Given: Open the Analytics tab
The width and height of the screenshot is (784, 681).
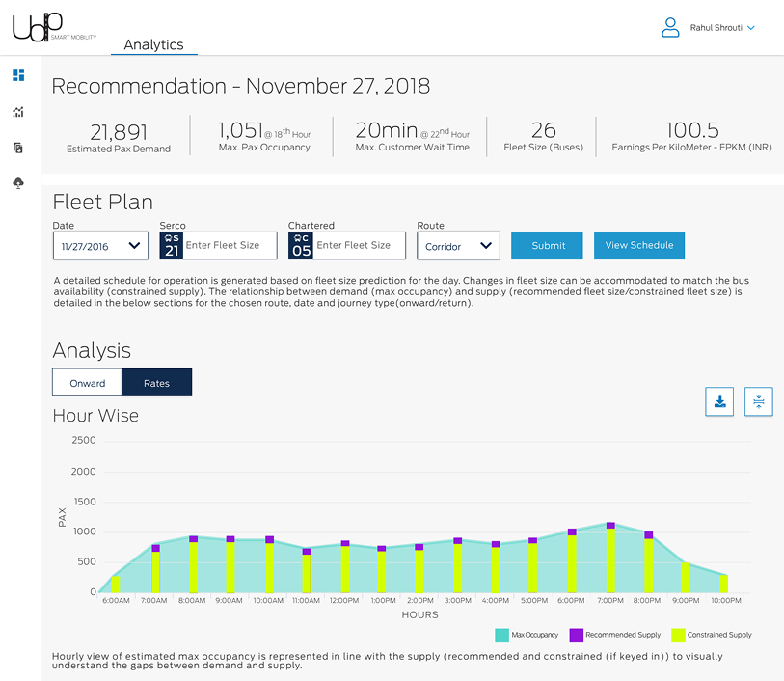Looking at the screenshot, I should coord(153,44).
